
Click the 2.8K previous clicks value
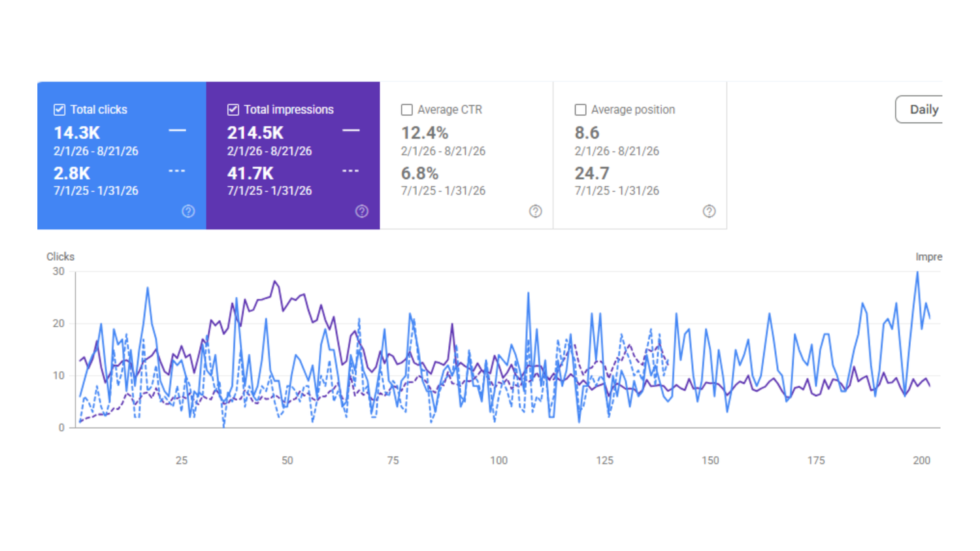coord(72,173)
